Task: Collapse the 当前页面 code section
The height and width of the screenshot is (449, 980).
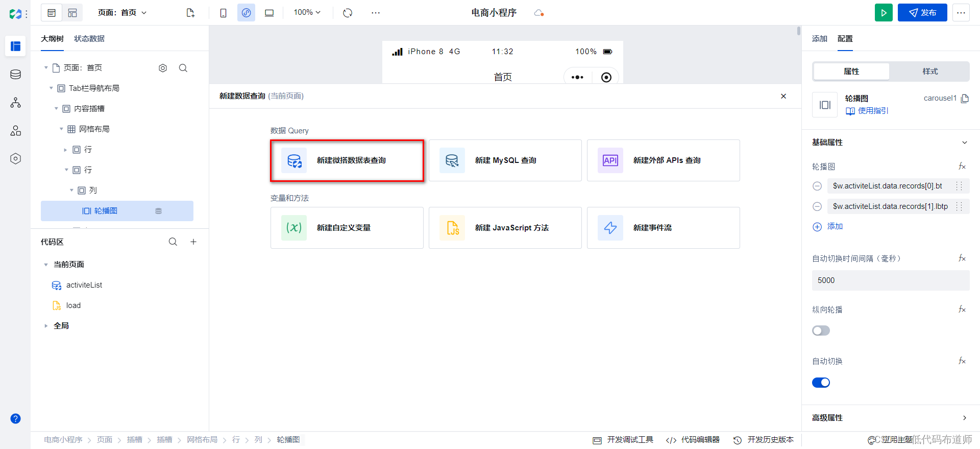Action: (46, 265)
